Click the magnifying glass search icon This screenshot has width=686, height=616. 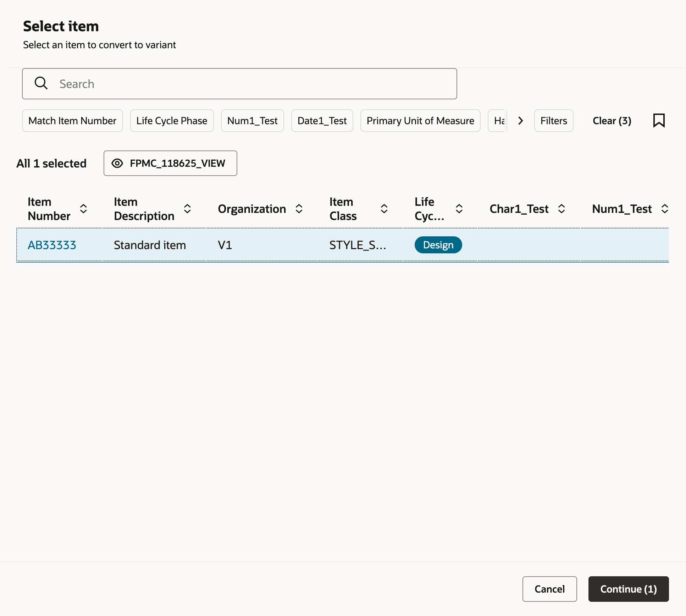pos(41,83)
